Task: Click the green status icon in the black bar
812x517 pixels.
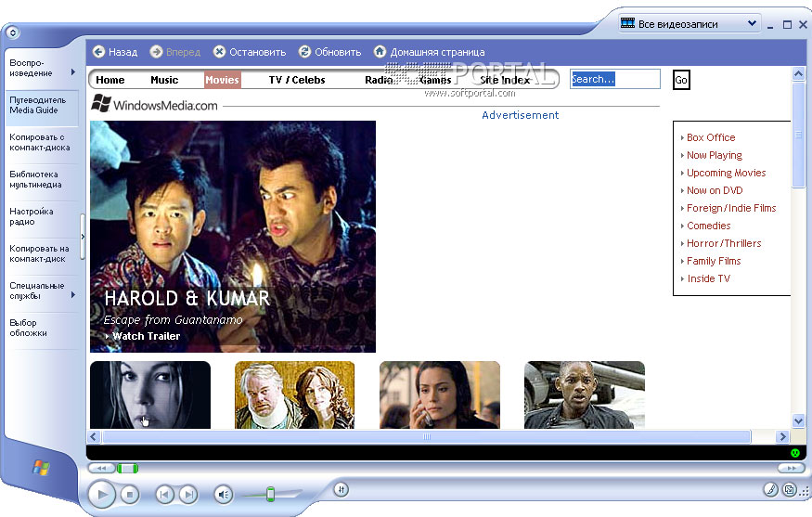Action: (x=795, y=453)
